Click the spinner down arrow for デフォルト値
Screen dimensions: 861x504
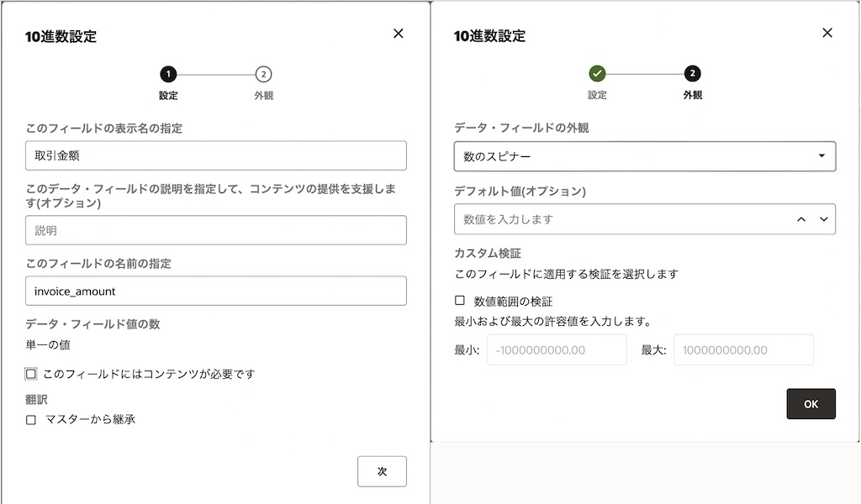pos(823,219)
